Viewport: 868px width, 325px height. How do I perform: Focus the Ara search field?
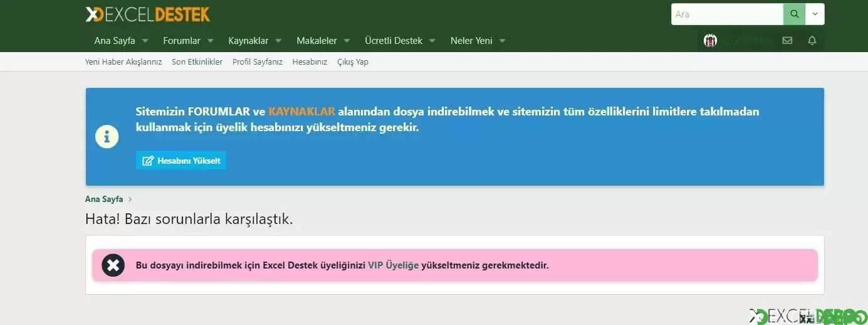pyautogui.click(x=727, y=14)
